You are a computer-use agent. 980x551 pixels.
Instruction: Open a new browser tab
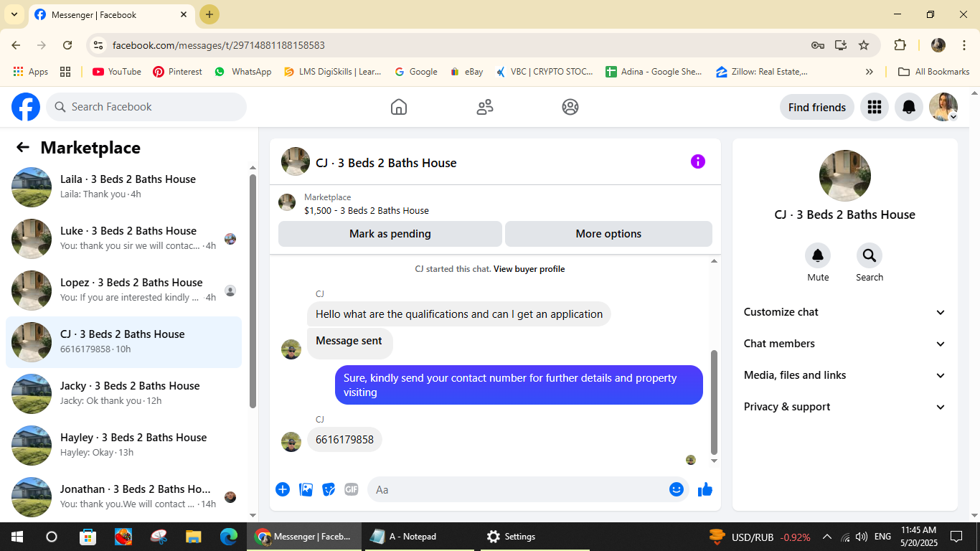pyautogui.click(x=209, y=14)
